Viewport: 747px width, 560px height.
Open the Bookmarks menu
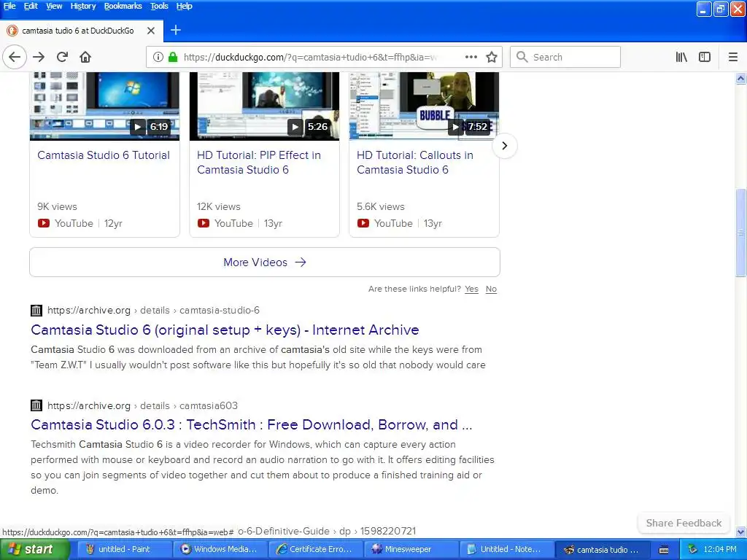pyautogui.click(x=123, y=6)
